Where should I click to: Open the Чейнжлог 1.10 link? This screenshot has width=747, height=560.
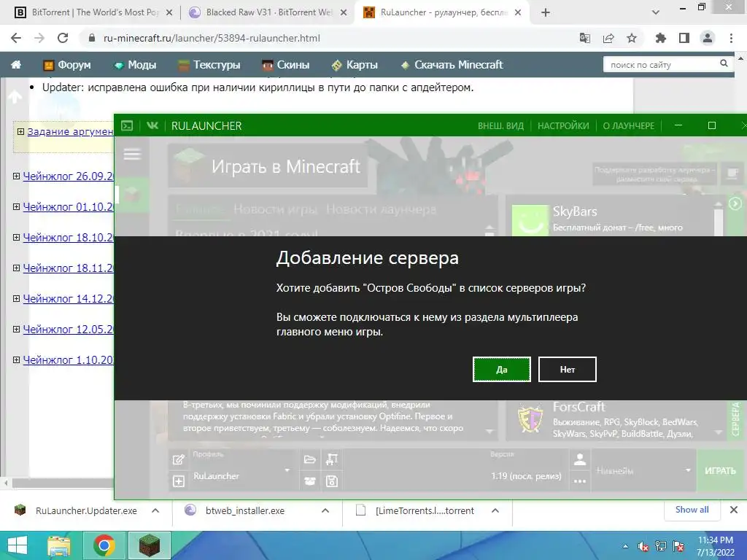click(x=68, y=360)
